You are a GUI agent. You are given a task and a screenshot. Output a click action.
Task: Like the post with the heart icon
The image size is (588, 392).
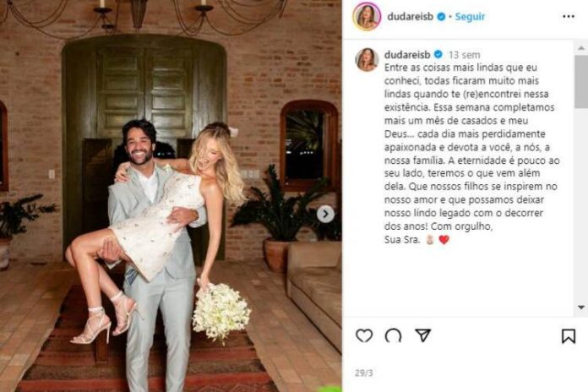point(364,335)
